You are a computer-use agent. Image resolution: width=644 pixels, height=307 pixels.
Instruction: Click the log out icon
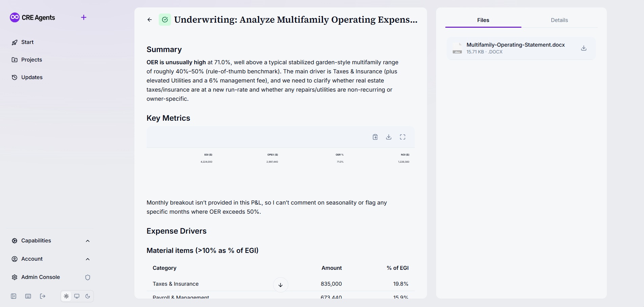(x=43, y=296)
